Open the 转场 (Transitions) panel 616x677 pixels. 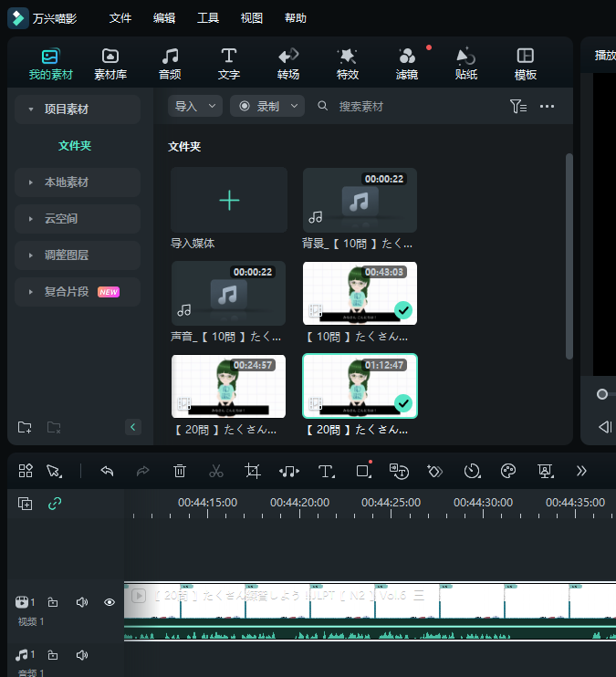coord(287,63)
